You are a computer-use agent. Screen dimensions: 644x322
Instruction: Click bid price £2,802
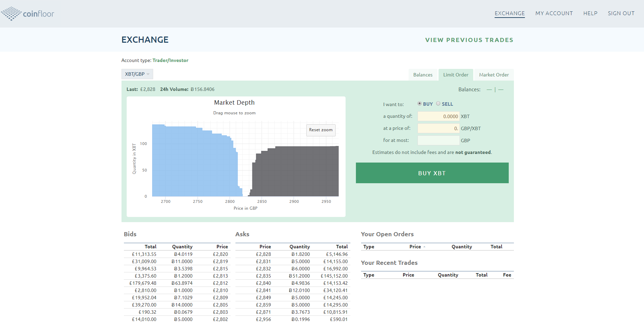tap(220, 319)
